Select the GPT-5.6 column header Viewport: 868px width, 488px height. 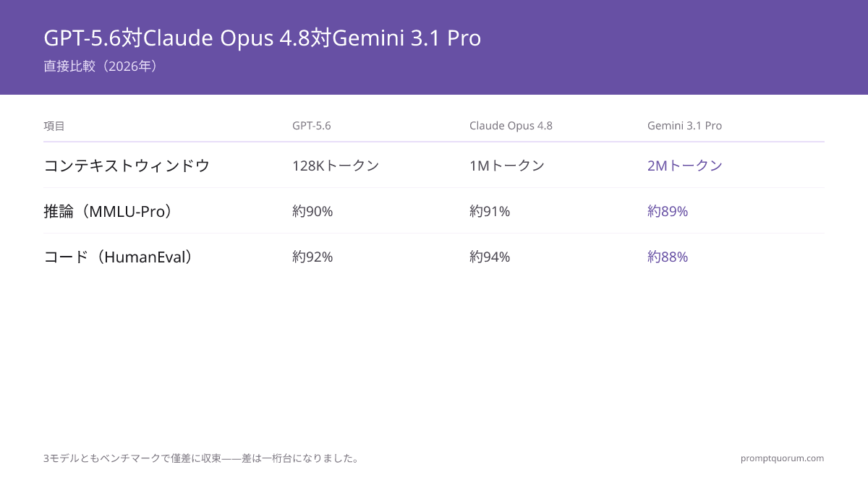click(x=312, y=126)
